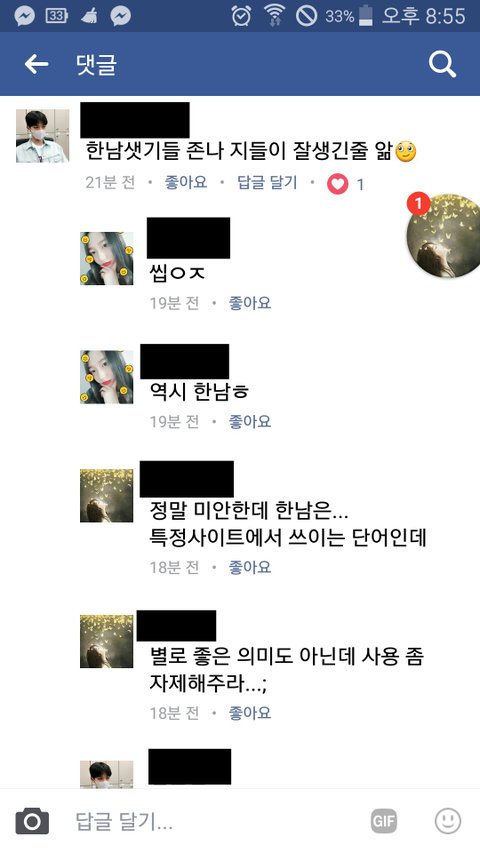Open search with the magnifier icon
The height and width of the screenshot is (853, 480).
pyautogui.click(x=442, y=64)
